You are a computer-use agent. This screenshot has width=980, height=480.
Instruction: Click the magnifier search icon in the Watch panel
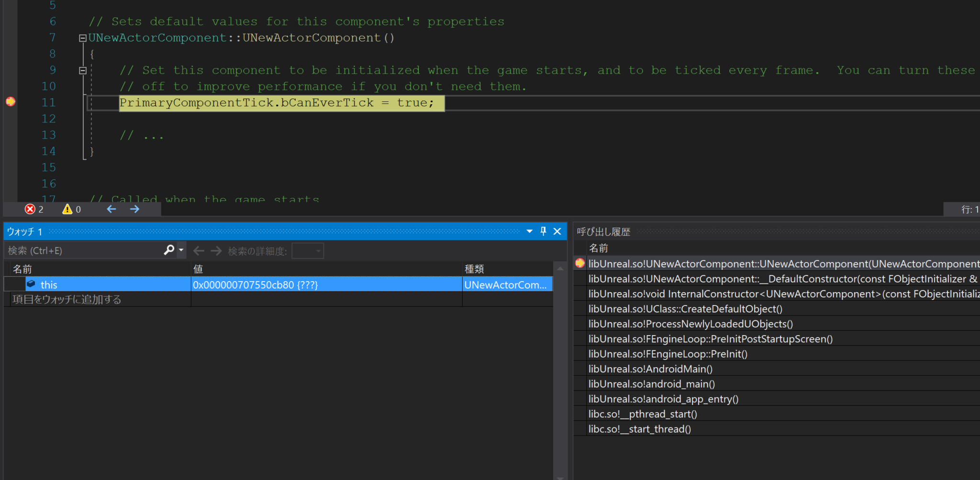click(x=169, y=250)
